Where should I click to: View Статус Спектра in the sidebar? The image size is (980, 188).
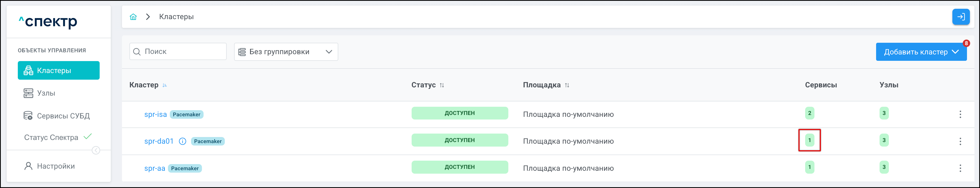[51, 138]
